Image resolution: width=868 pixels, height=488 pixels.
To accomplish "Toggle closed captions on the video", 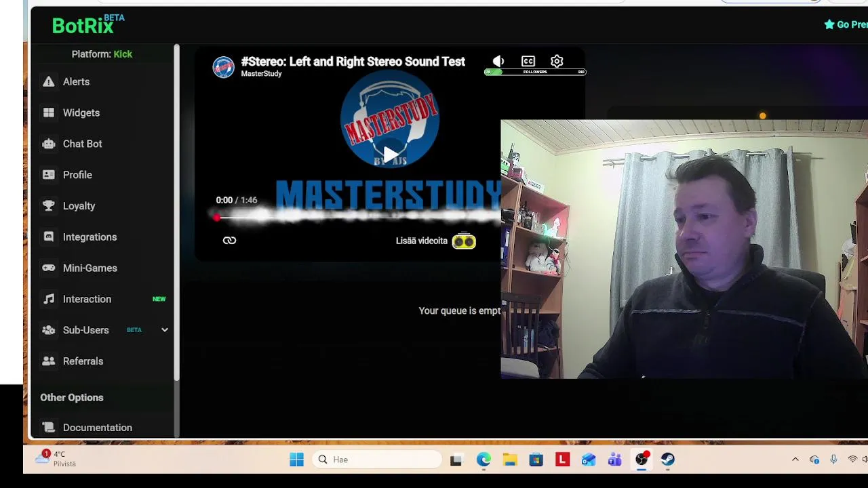I will point(528,61).
